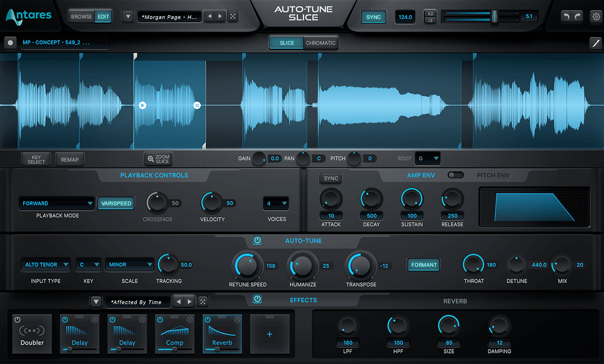Switch to the Chromatic tab
This screenshot has width=604, height=364.
(x=321, y=43)
